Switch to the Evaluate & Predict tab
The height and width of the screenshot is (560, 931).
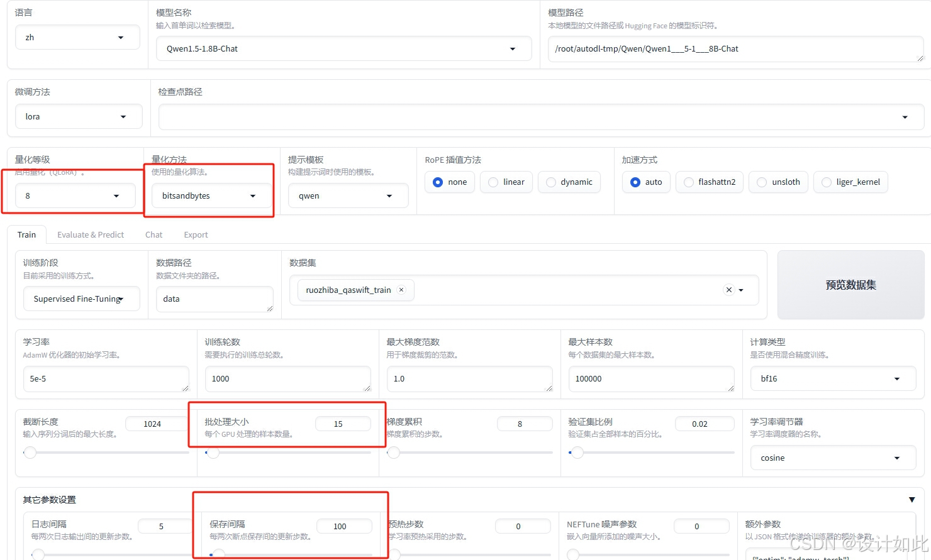[x=91, y=234]
